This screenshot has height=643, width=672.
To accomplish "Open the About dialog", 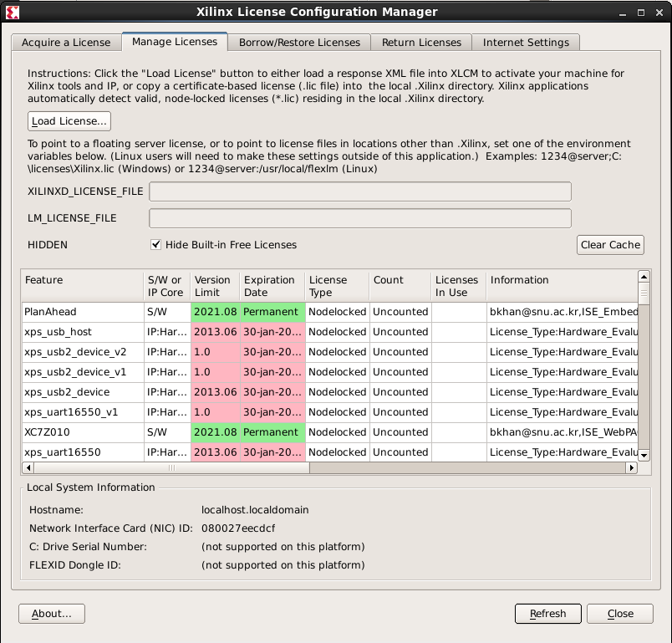I will click(x=51, y=613).
